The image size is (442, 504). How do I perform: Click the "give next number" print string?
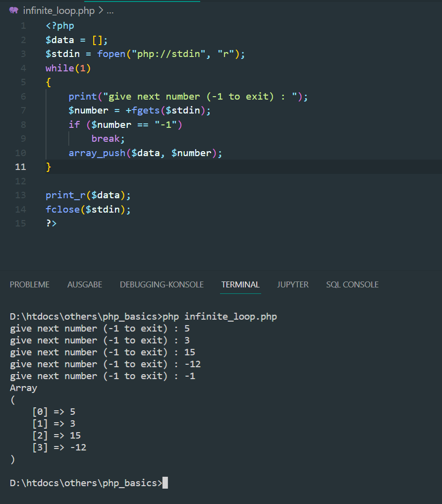point(200,97)
